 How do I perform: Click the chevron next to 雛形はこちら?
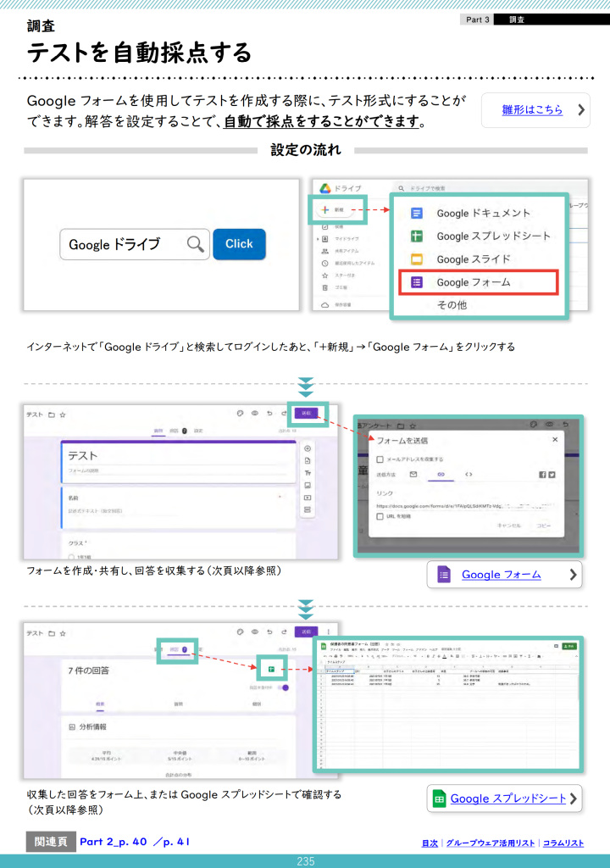[580, 109]
